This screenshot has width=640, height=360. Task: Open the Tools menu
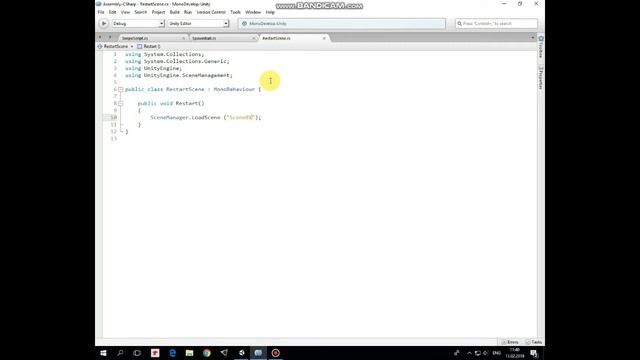pos(235,12)
